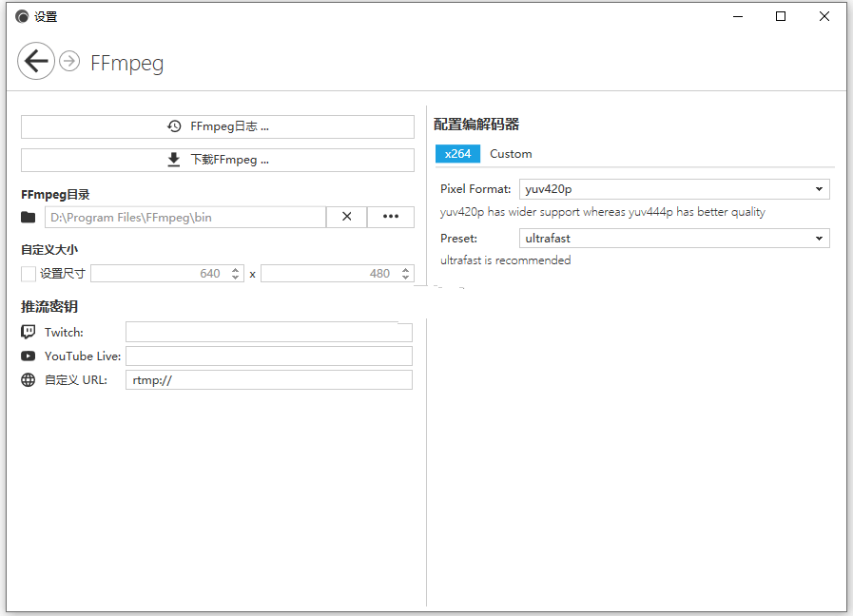The width and height of the screenshot is (853, 616).
Task: Click the 'ultrafast is recommended' hint text
Action: [505, 260]
